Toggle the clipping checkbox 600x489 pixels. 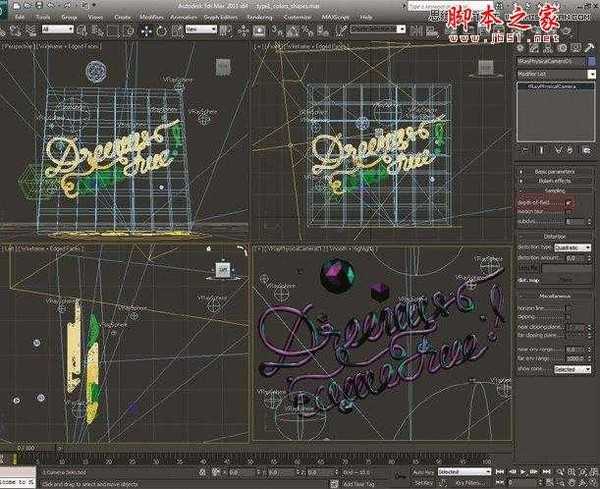click(x=569, y=316)
